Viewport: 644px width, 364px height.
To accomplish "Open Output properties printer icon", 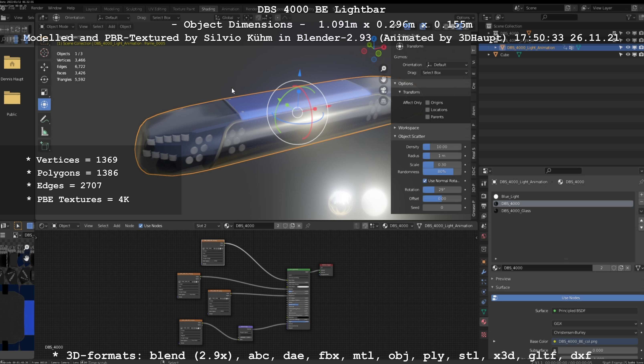I will coord(484,206).
